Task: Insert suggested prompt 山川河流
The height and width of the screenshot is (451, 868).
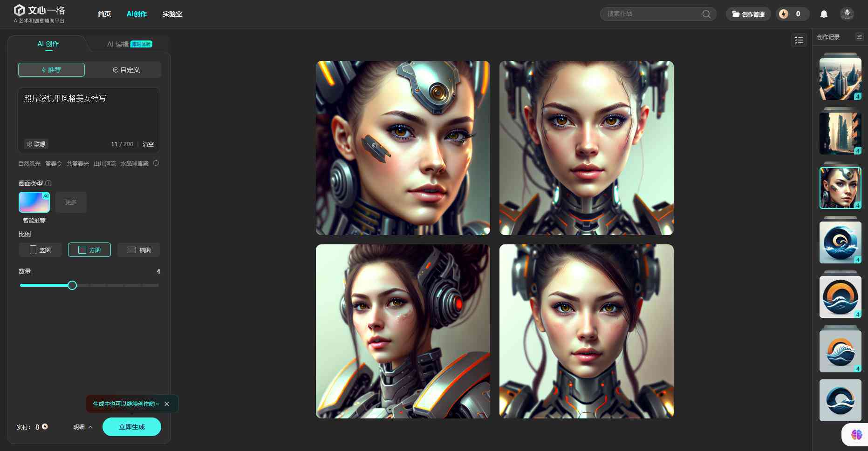Action: [105, 164]
